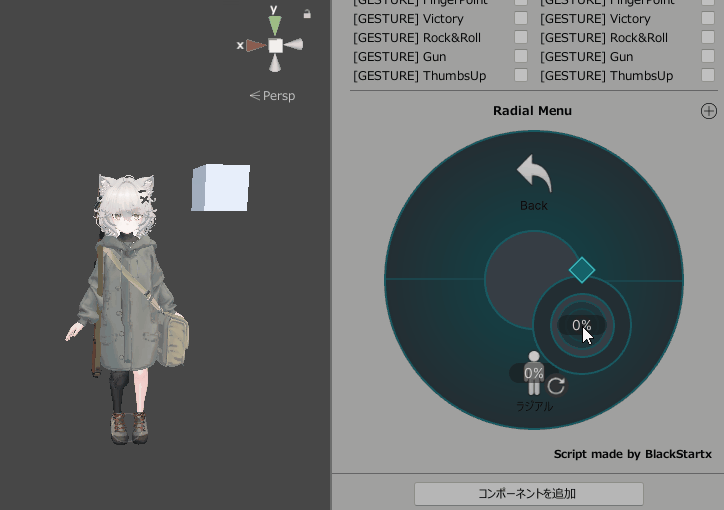Click the green Y axis cone on the gizmo
The image size is (724, 510).
tap(275, 25)
